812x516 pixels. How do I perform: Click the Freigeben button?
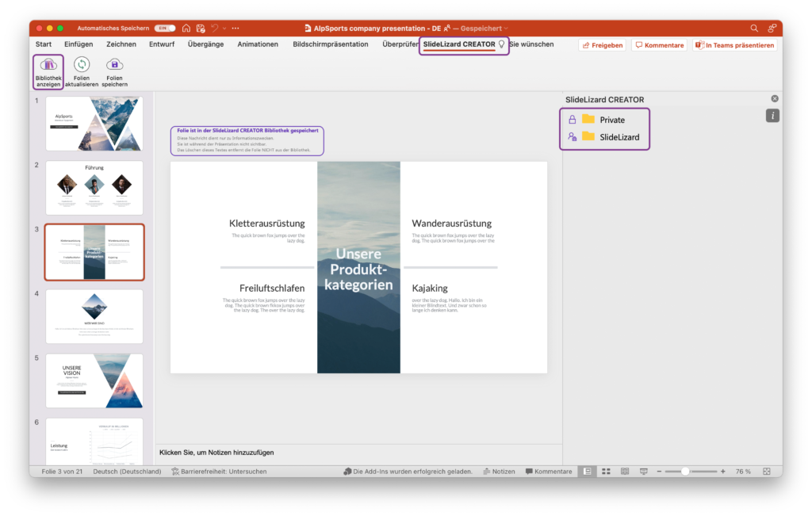point(603,45)
